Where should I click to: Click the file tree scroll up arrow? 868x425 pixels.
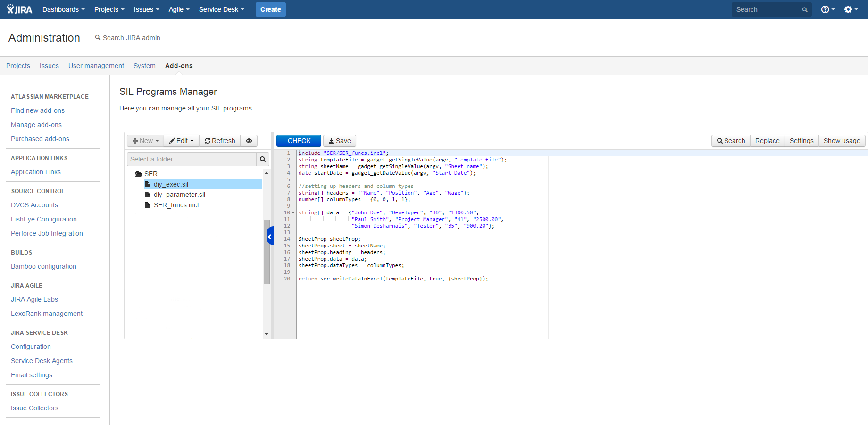267,173
